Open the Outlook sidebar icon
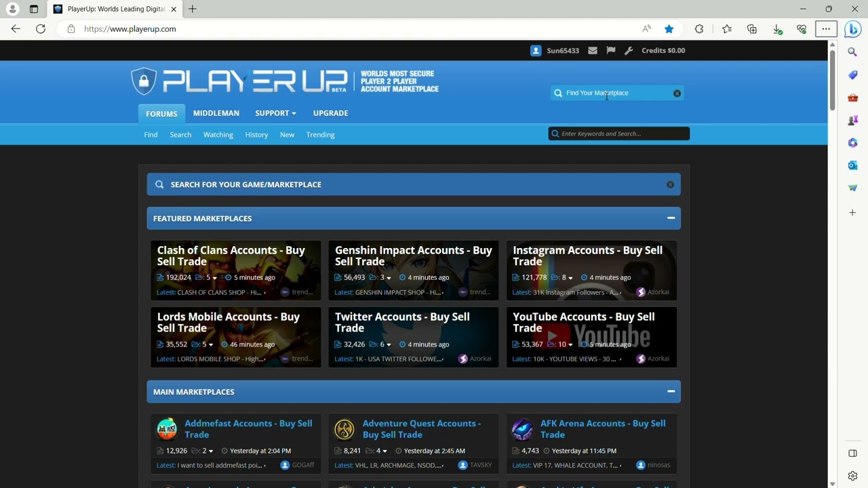This screenshot has height=488, width=868. (852, 165)
